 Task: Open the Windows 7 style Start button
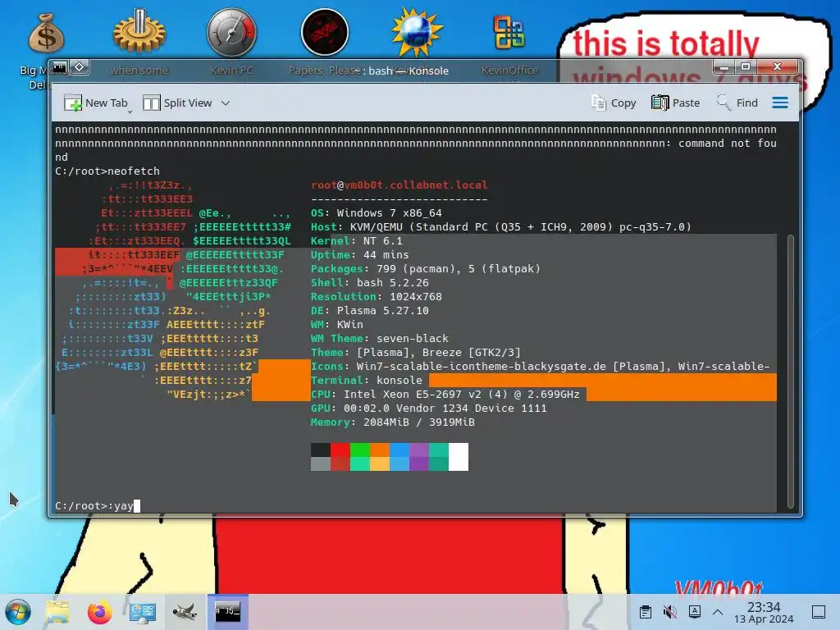coord(18,612)
